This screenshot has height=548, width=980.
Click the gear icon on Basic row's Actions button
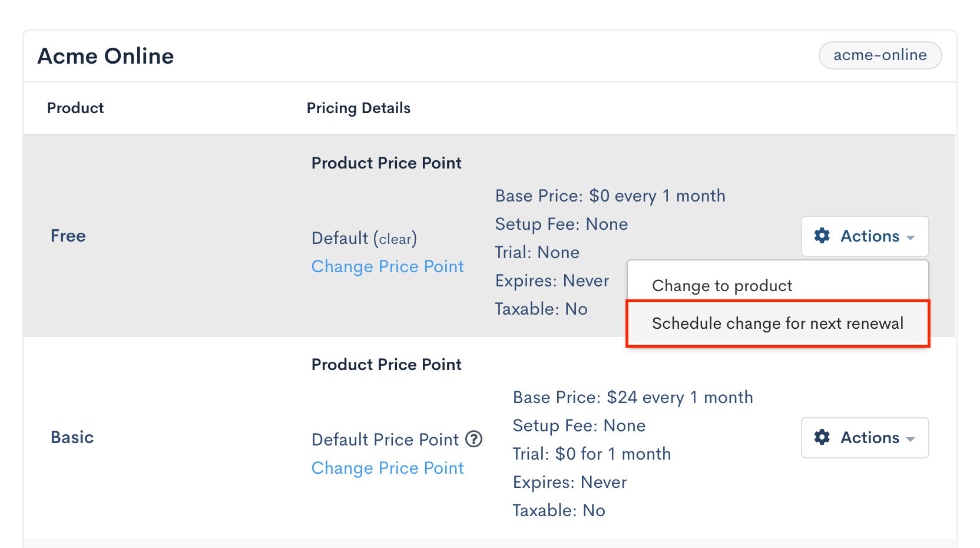[823, 437]
